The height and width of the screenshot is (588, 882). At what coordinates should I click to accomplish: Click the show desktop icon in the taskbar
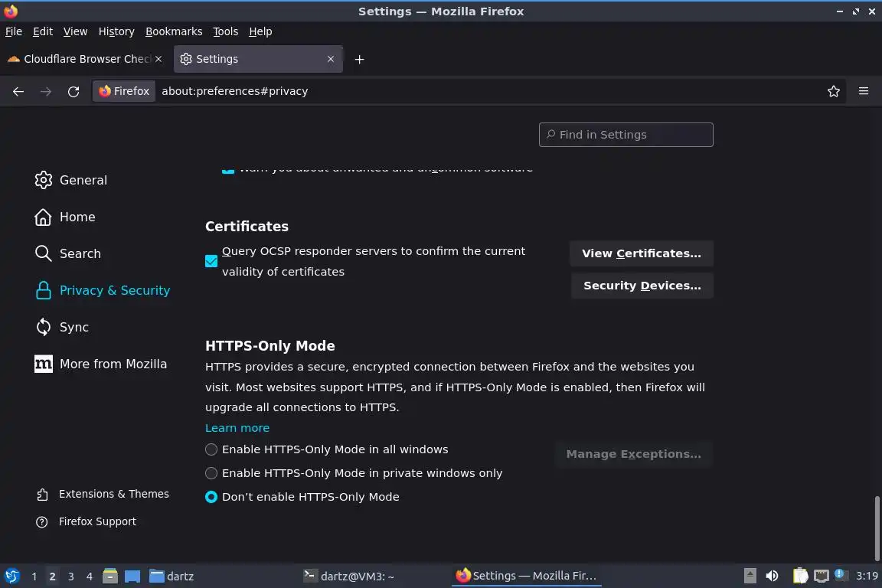click(x=132, y=577)
